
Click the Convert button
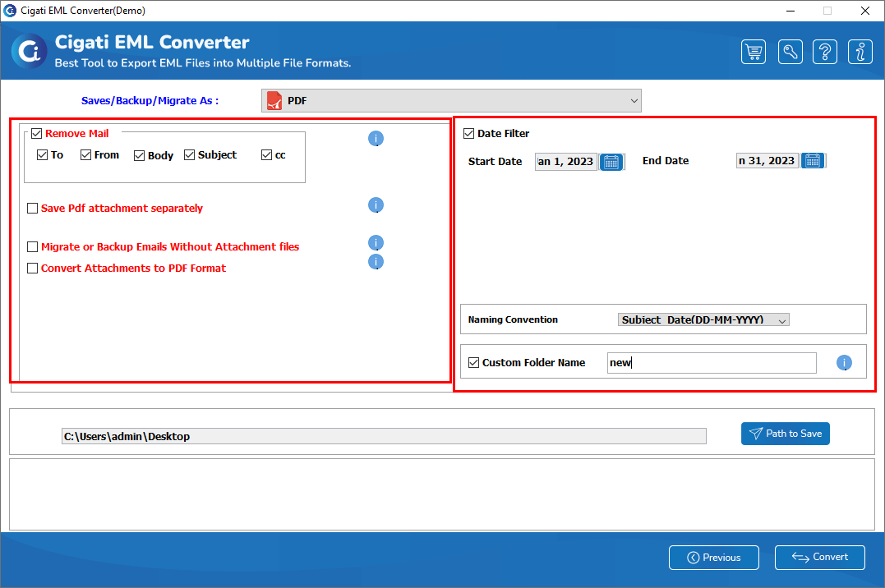pos(819,558)
